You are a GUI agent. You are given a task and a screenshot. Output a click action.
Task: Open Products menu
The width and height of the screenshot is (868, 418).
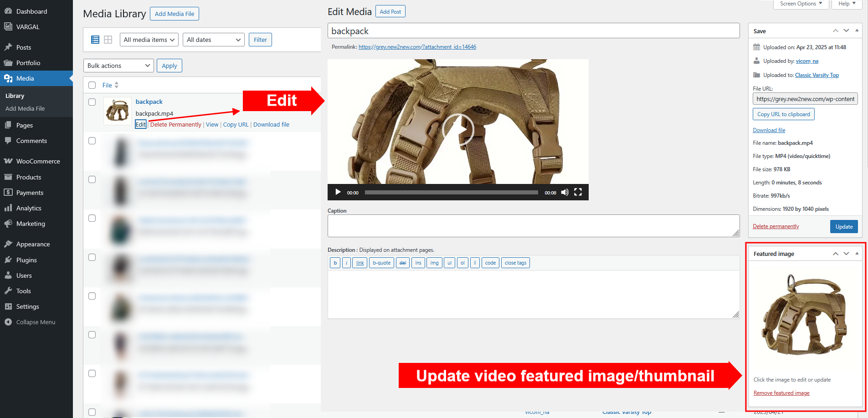[x=29, y=177]
